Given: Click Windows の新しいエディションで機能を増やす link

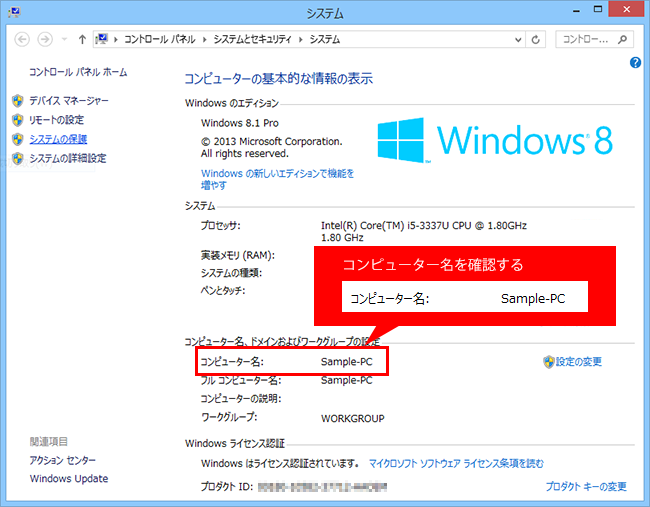Looking at the screenshot, I should (277, 179).
